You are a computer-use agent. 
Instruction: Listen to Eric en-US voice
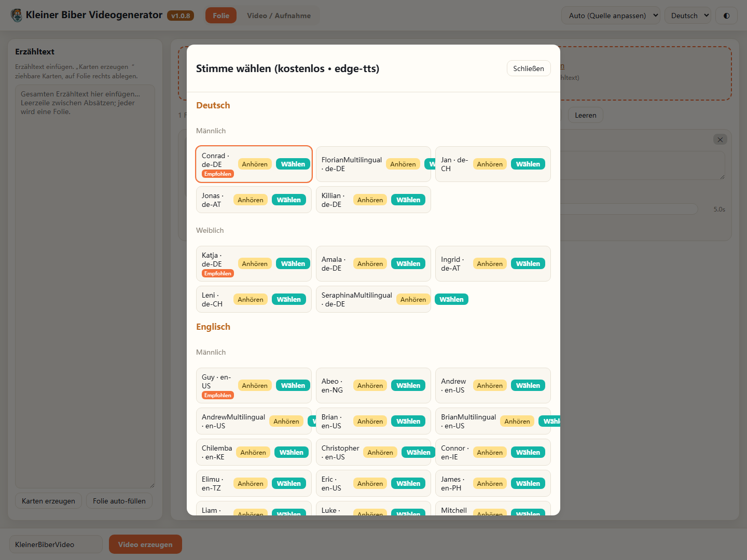click(370, 484)
